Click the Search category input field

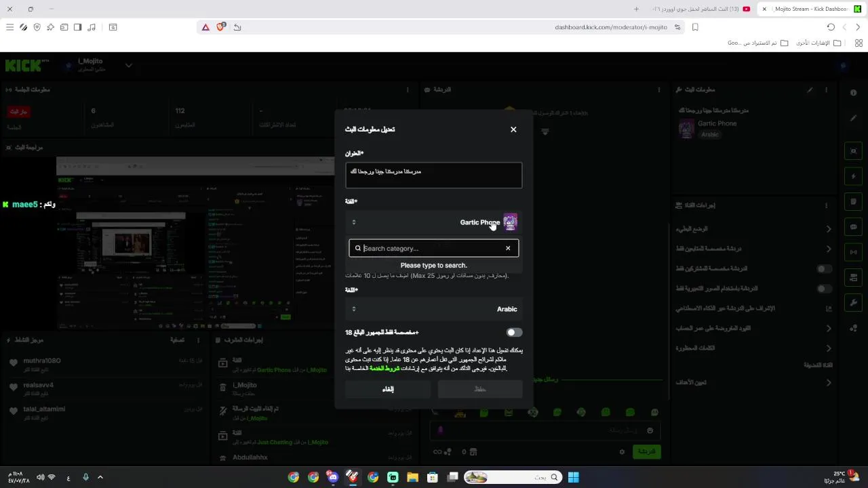[x=433, y=248]
